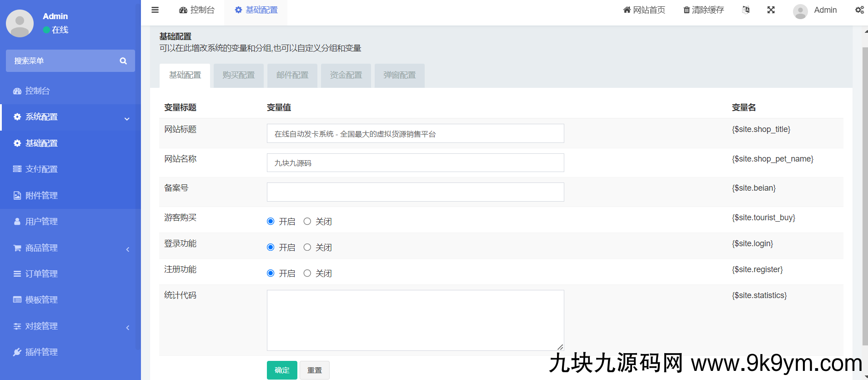Toggle fullscreen with the expand icon
Viewport: 868px width, 380px height.
point(771,10)
